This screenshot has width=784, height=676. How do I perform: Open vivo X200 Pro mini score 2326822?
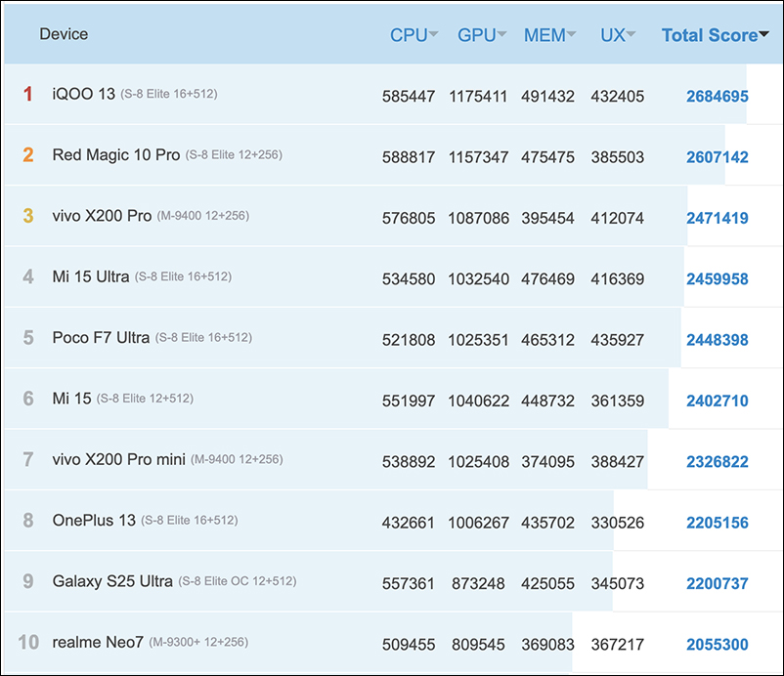tap(717, 462)
